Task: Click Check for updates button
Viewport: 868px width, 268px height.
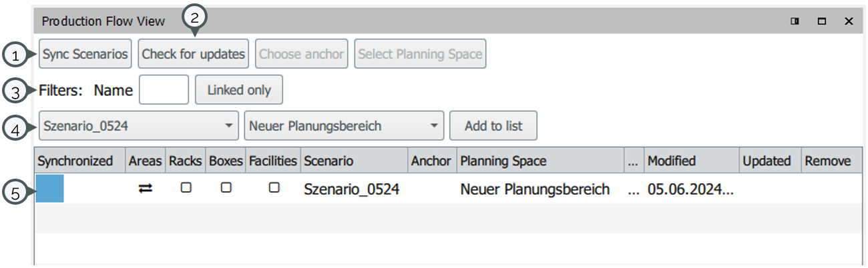Action: pos(194,54)
